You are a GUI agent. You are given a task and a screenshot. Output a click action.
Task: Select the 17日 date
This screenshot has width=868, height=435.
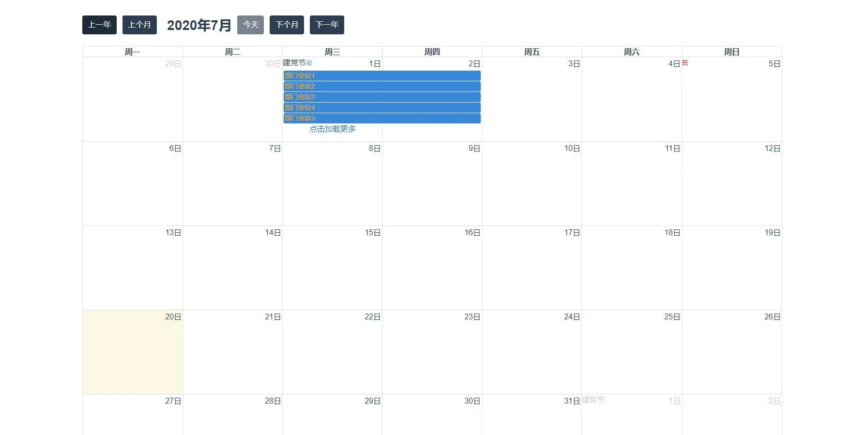[572, 233]
